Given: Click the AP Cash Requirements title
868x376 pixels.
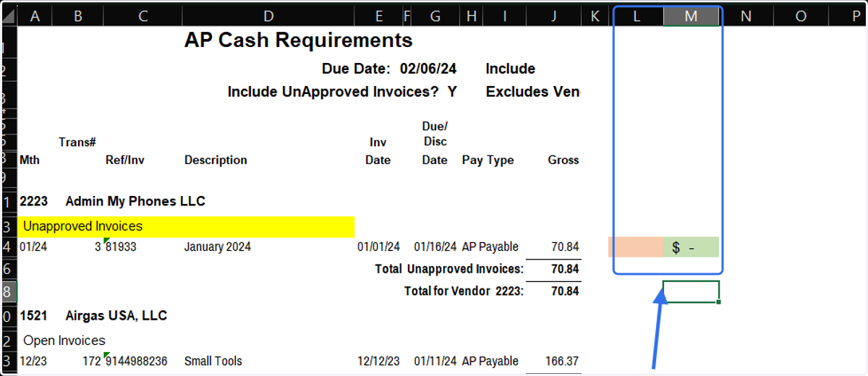Looking at the screenshot, I should 298,40.
